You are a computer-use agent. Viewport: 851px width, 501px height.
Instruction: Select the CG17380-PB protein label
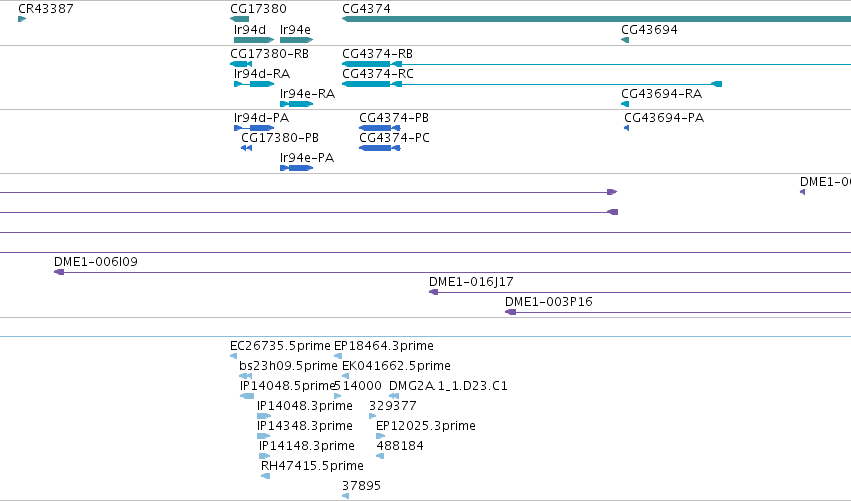click(x=280, y=138)
